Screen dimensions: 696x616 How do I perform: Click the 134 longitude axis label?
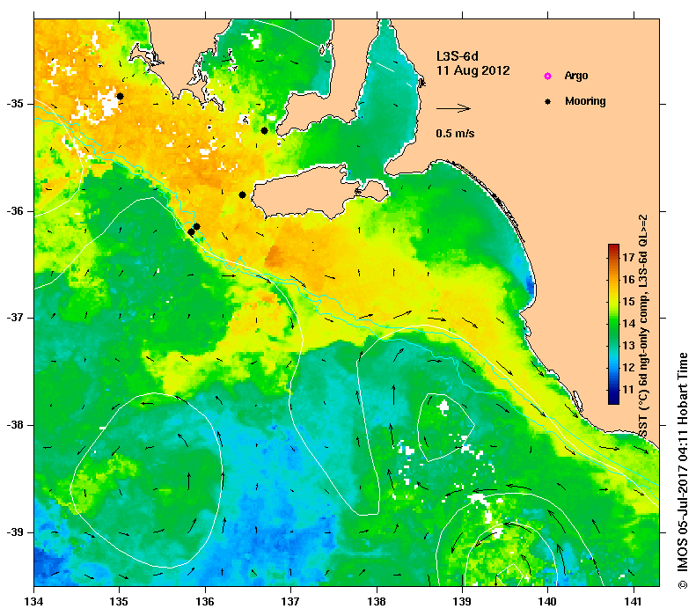(34, 602)
